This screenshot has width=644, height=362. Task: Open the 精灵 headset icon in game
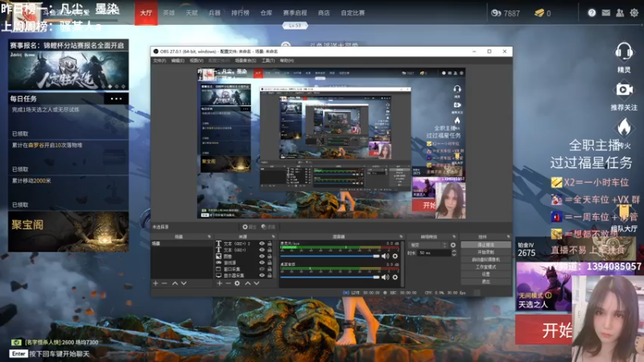click(x=623, y=53)
